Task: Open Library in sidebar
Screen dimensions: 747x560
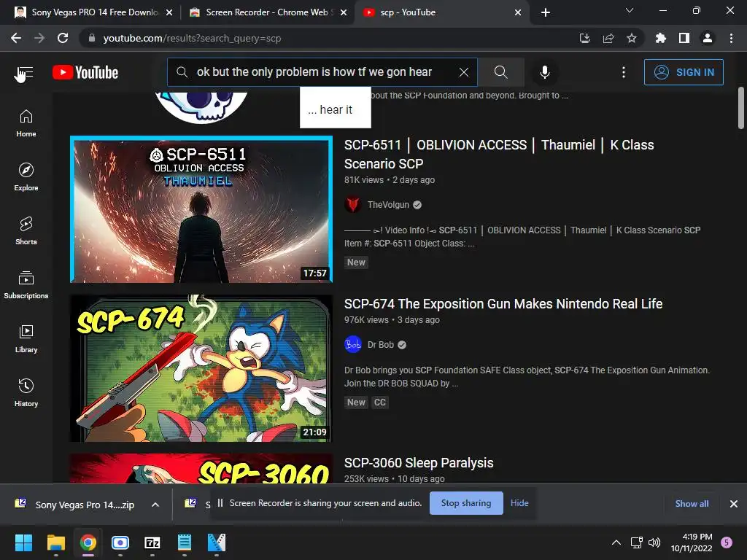Action: pyautogui.click(x=26, y=338)
